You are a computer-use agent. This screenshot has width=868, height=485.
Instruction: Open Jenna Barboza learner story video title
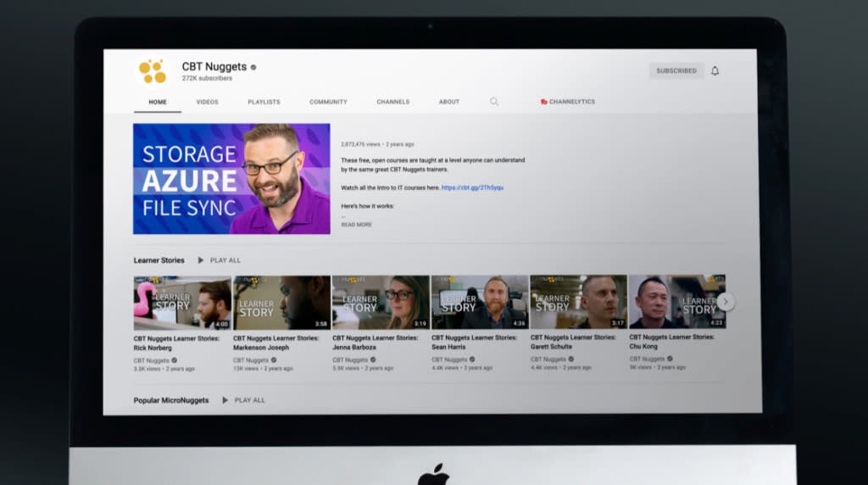pos(376,343)
